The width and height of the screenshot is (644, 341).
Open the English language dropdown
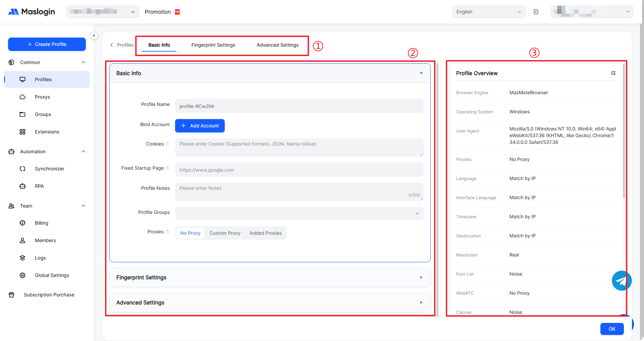click(488, 12)
